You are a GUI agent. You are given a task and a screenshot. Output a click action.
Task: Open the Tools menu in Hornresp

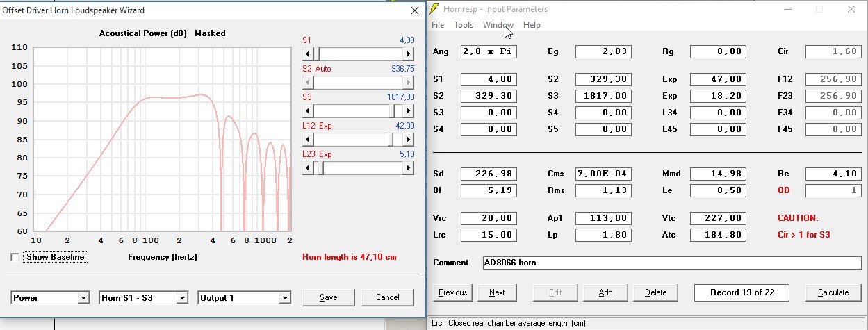coord(464,25)
